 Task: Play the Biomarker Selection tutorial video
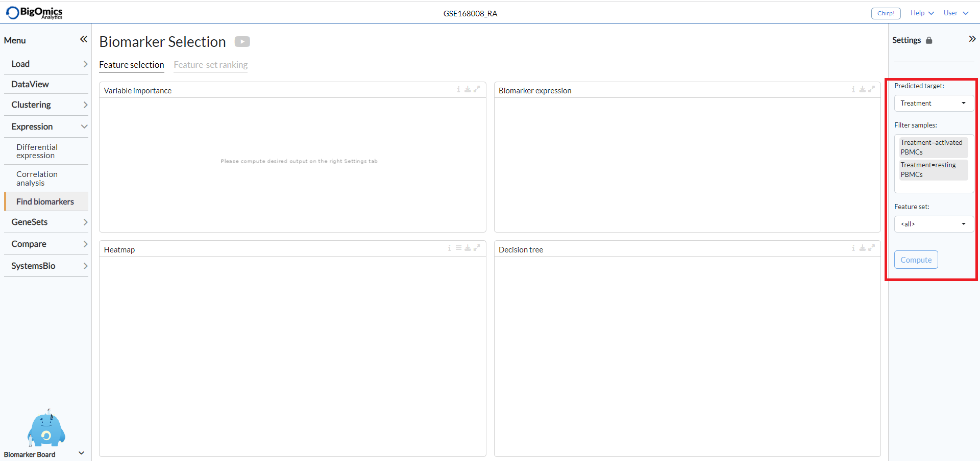coord(242,41)
